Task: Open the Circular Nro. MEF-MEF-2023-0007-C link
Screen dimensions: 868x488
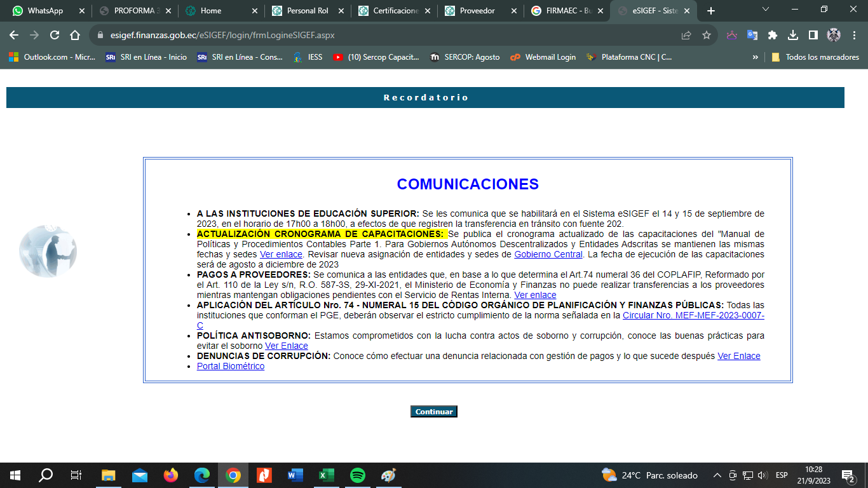Action: pyautogui.click(x=693, y=315)
